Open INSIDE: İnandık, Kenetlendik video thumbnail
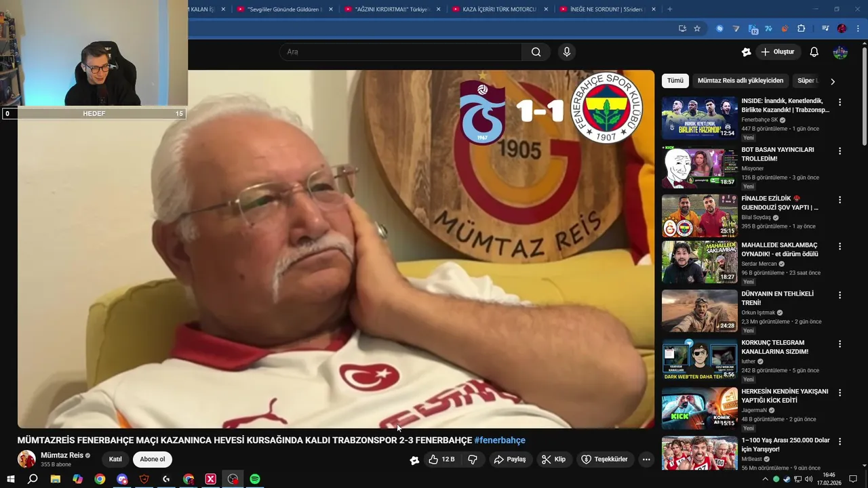Image resolution: width=868 pixels, height=488 pixels. [x=699, y=118]
